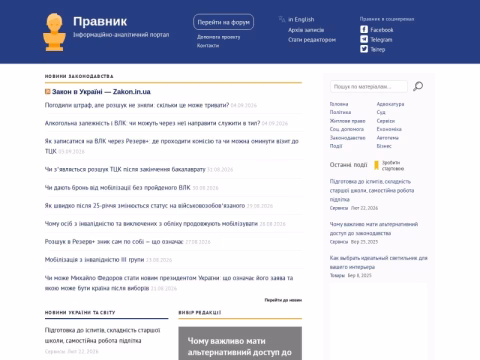
Task: Click the Твітер text link
Action: tap(378, 49)
